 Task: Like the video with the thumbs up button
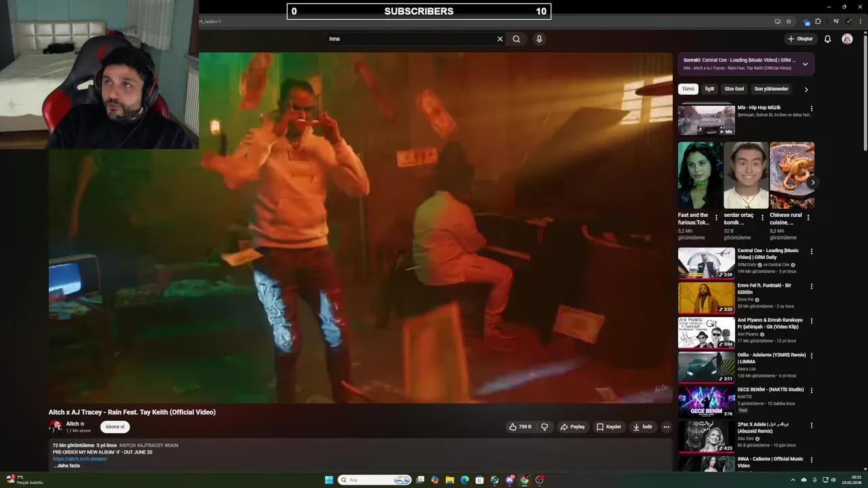point(521,427)
